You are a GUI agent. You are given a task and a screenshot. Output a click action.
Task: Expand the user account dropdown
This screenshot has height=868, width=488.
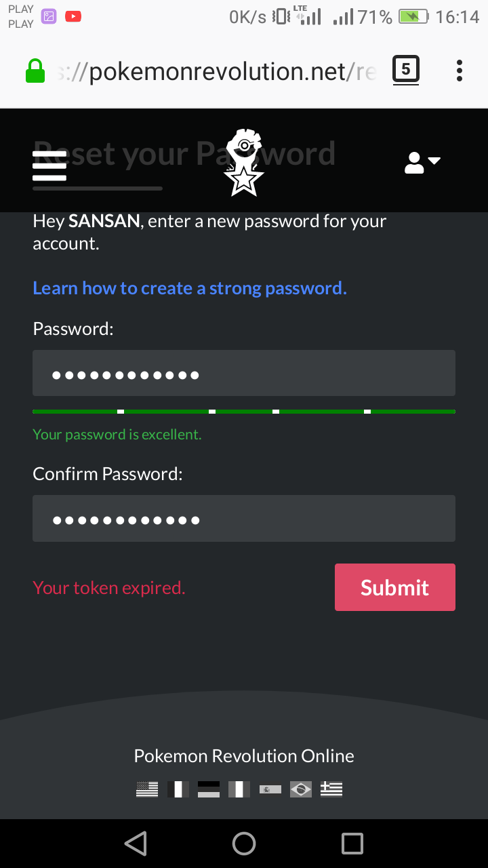[x=422, y=163]
